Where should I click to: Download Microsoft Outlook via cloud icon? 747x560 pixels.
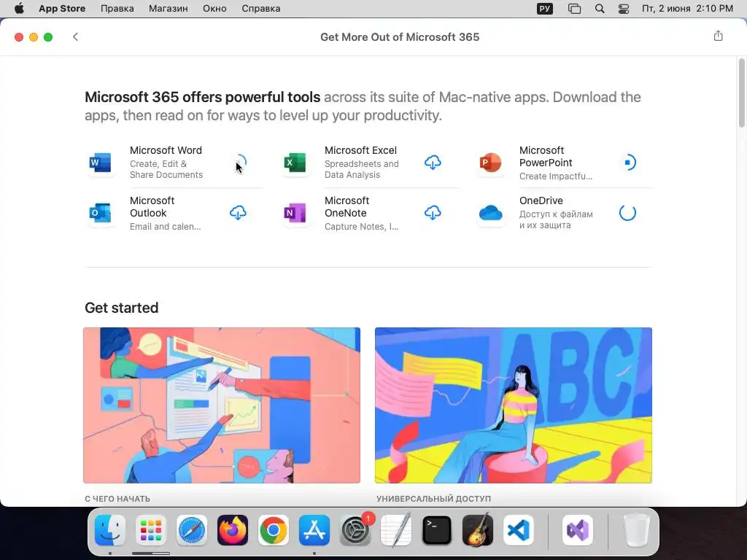pos(238,213)
